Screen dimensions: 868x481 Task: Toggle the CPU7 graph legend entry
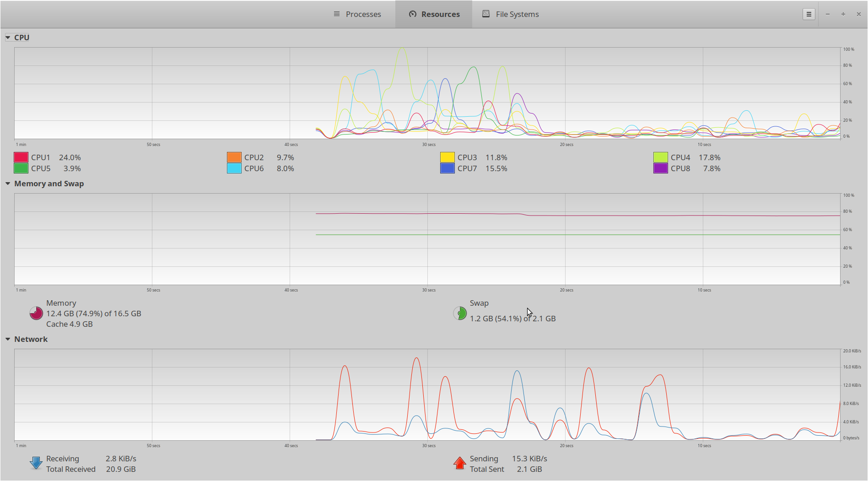point(447,168)
